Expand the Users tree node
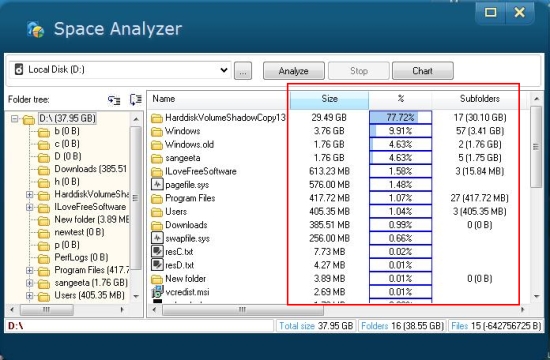The image size is (550, 360). [29, 295]
